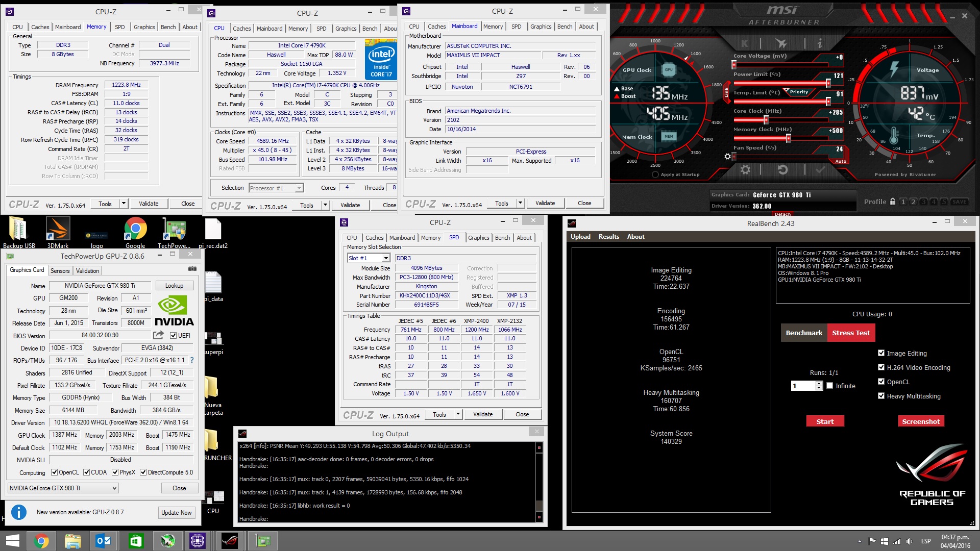Click the BIOS save arrow icon in GPU-Z
The image size is (980, 551).
click(159, 335)
